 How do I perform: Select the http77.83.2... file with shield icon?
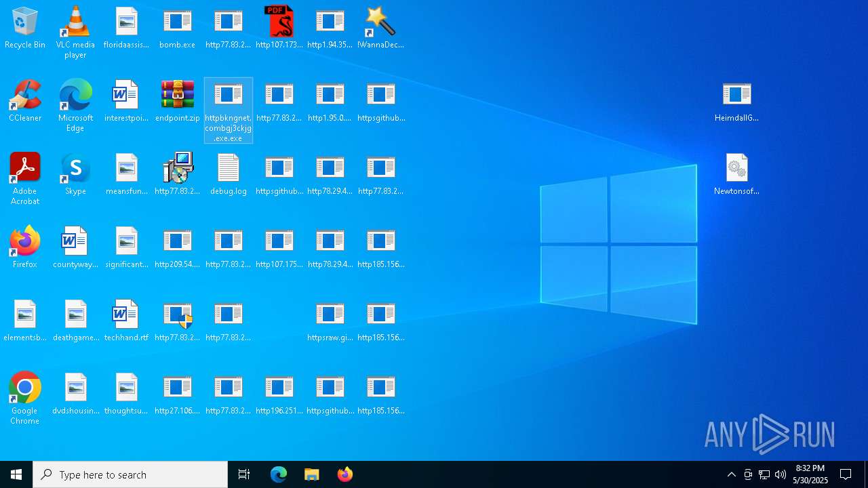(178, 321)
